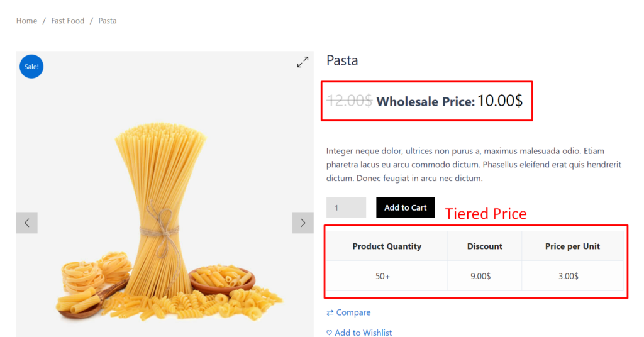Focus the product quantity input field
The width and height of the screenshot is (644, 337).
click(x=345, y=207)
